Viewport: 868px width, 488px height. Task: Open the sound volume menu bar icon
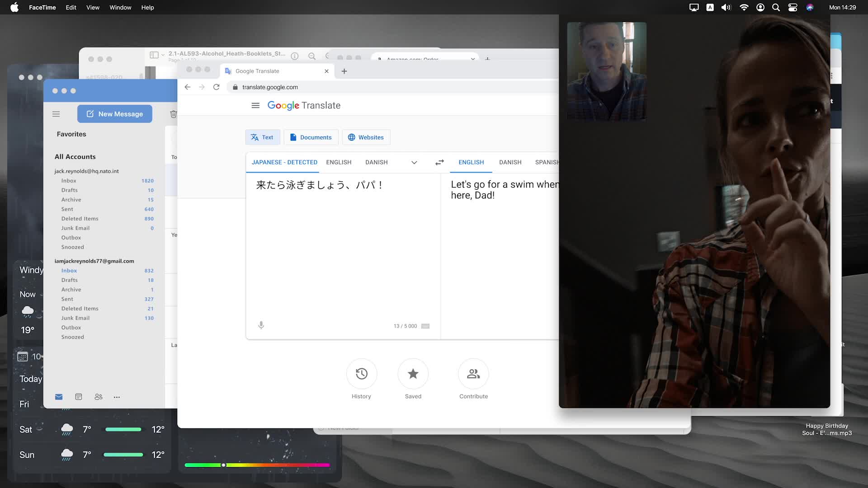(726, 7)
